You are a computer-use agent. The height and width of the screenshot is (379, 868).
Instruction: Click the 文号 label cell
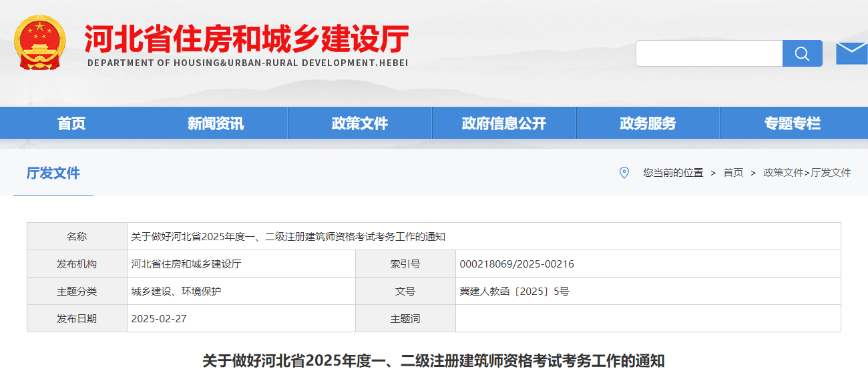tap(405, 291)
